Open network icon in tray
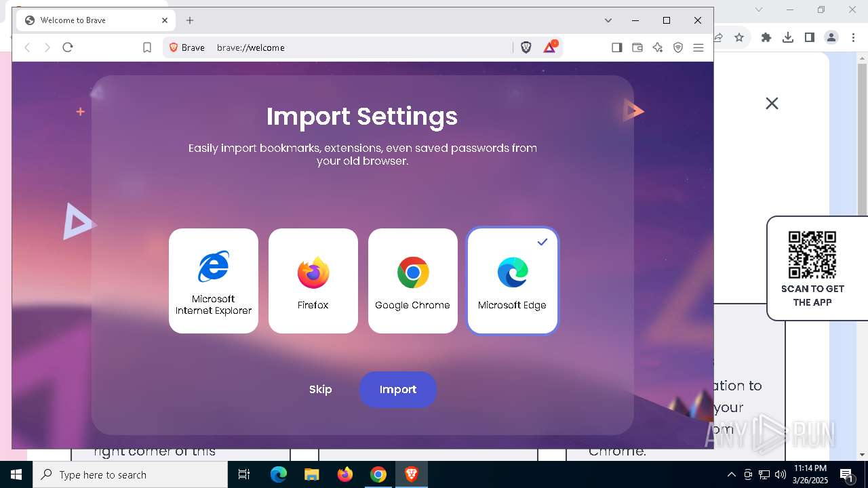 tap(764, 474)
